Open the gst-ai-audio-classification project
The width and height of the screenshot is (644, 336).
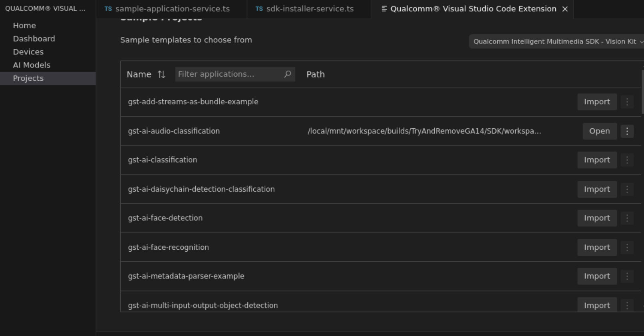599,131
